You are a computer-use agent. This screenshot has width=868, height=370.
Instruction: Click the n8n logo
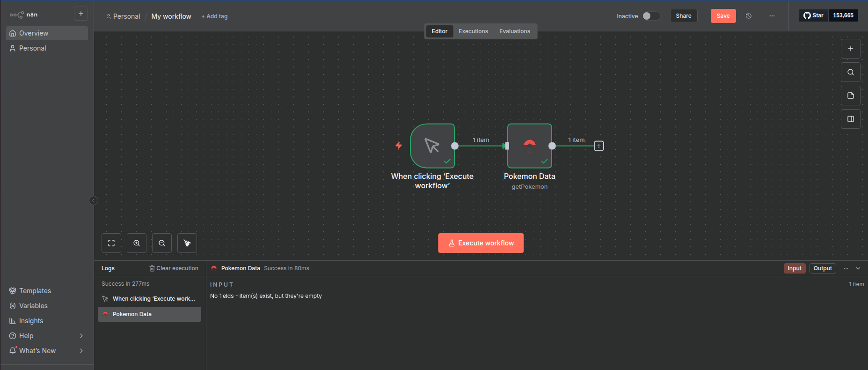pyautogui.click(x=23, y=15)
